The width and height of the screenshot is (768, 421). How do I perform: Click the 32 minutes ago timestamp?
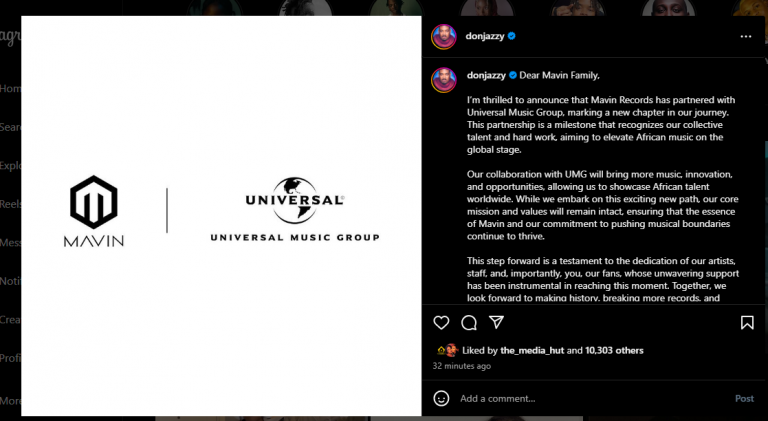(x=461, y=366)
